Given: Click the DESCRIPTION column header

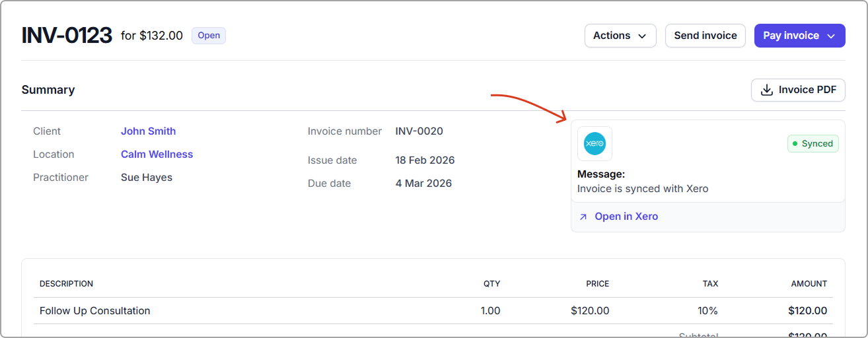Looking at the screenshot, I should click(x=66, y=284).
